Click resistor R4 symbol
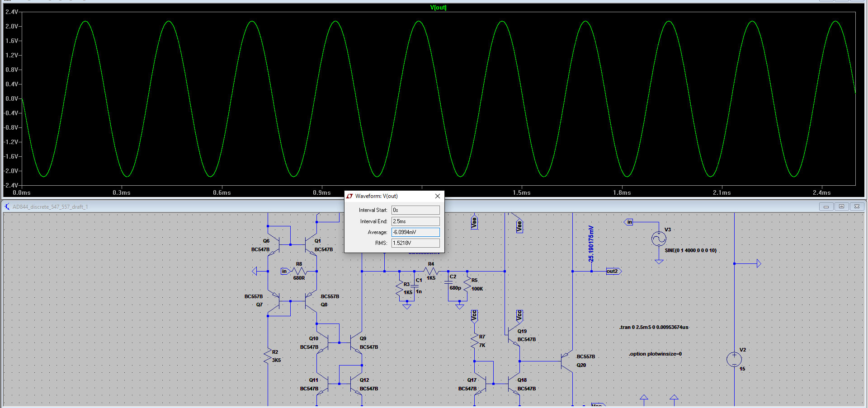This screenshot has height=408, width=868. [431, 271]
